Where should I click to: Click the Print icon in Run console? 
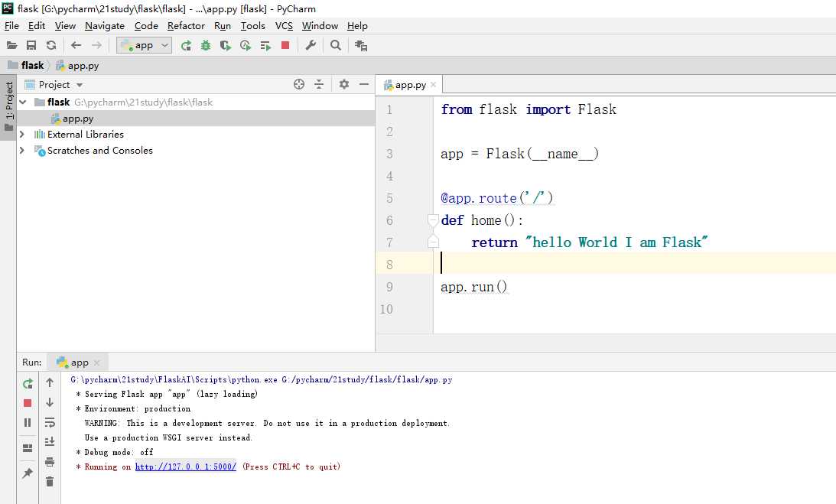coord(50,462)
